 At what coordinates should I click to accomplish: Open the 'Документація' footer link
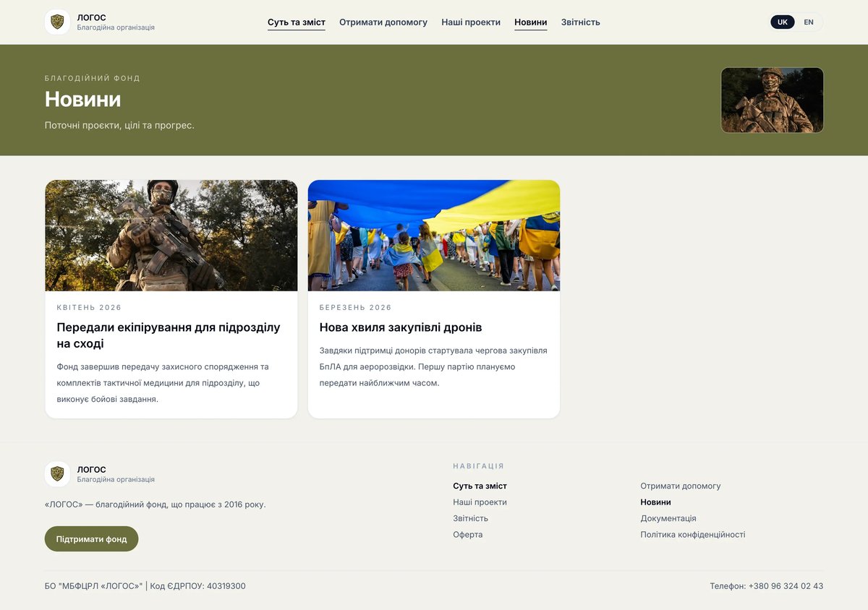tap(668, 518)
